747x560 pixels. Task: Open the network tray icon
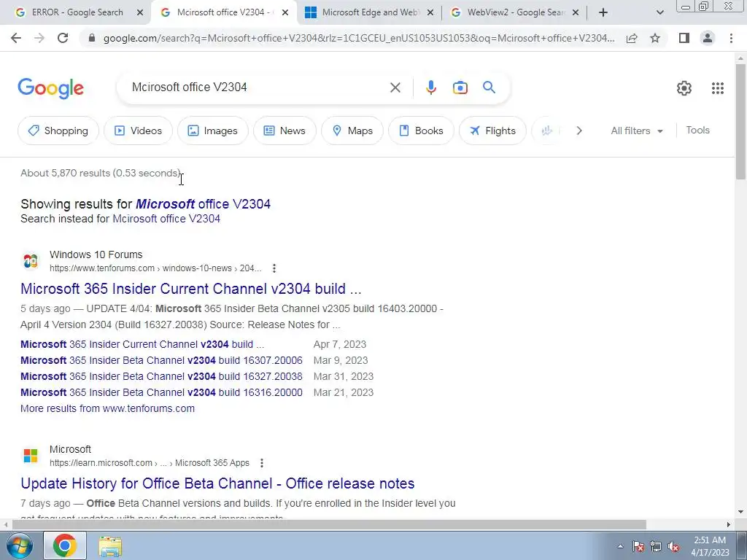pos(656,546)
